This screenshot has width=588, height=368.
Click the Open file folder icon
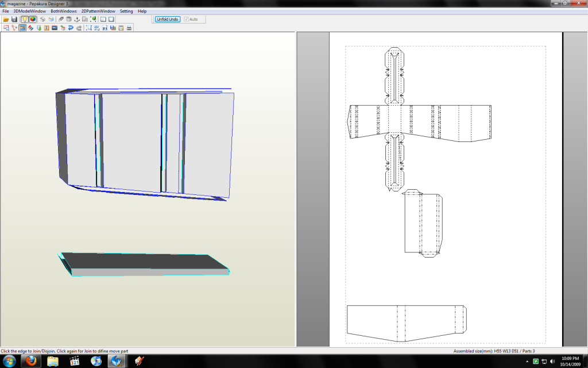6,19
